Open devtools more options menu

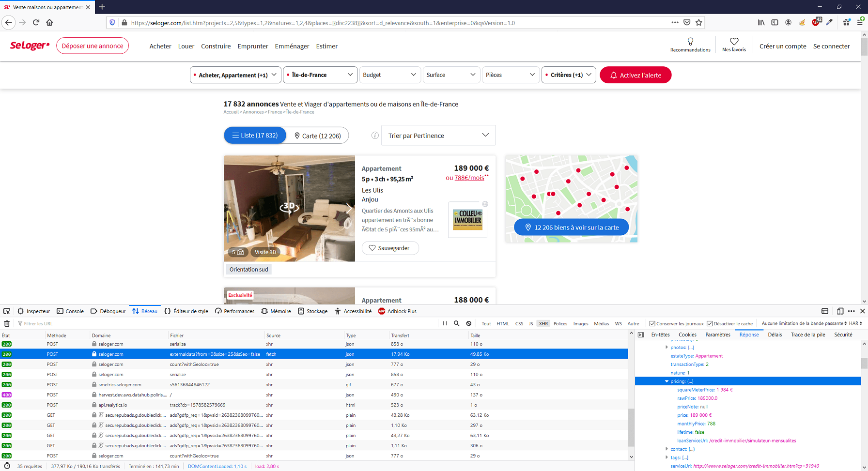click(x=852, y=311)
